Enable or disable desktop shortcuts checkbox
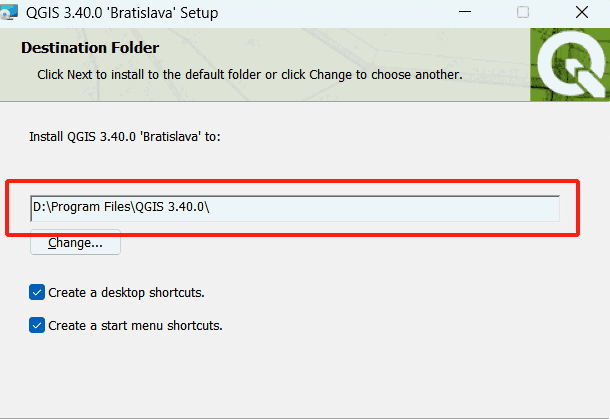 pos(37,293)
